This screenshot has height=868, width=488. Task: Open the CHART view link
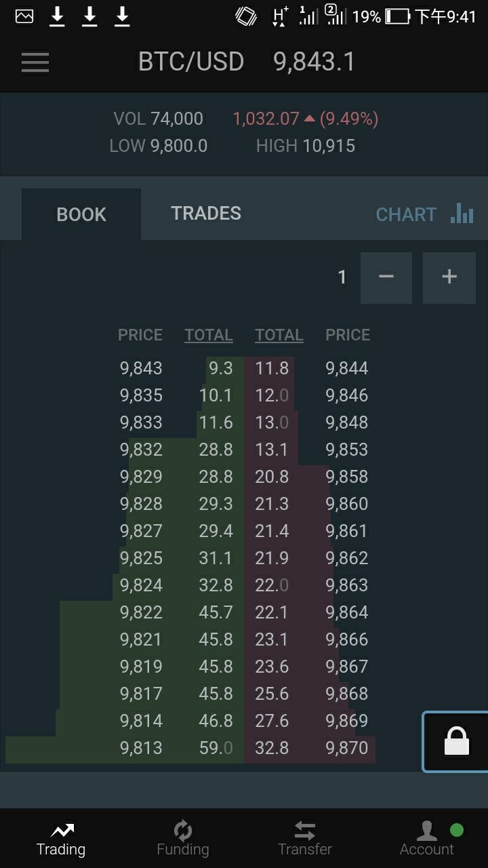click(x=406, y=214)
